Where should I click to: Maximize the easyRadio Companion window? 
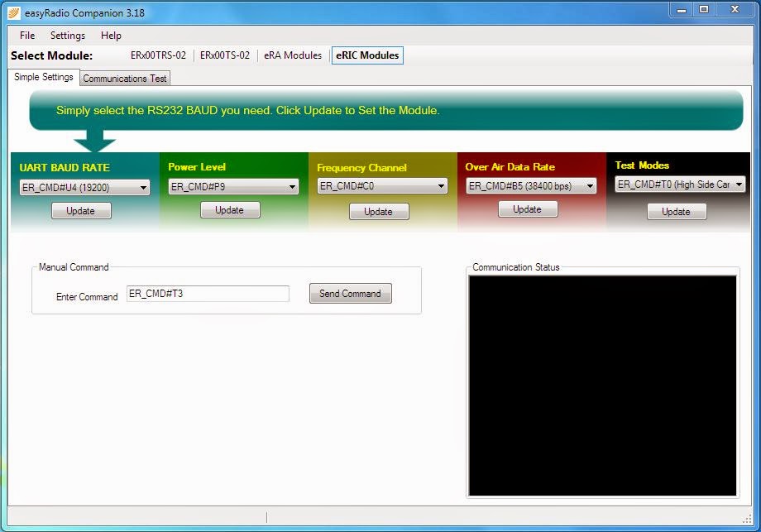(x=704, y=9)
